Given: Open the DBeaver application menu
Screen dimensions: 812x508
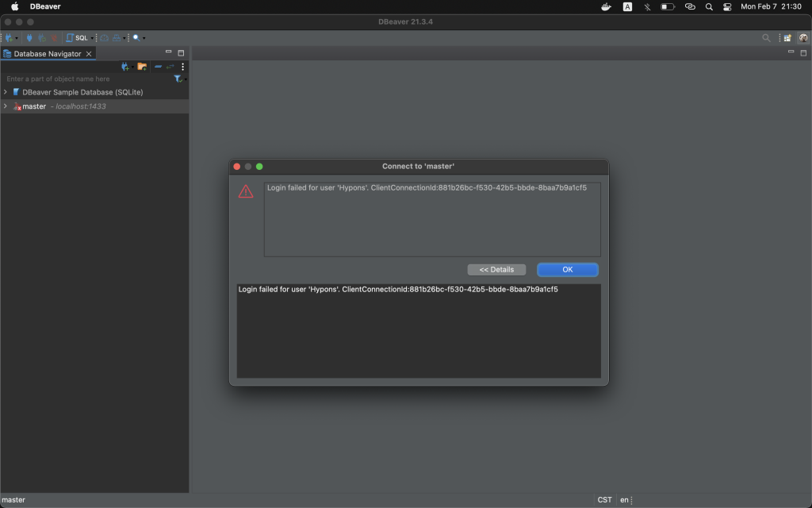Looking at the screenshot, I should pos(45,6).
